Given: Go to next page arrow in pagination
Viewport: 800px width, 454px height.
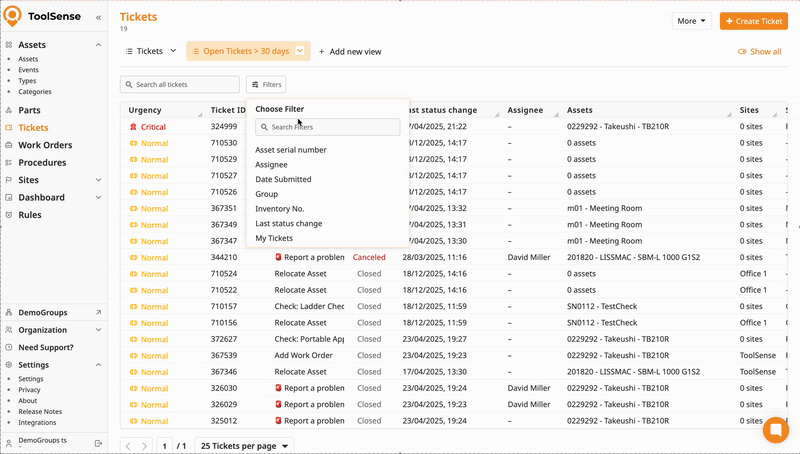Looking at the screenshot, I should 145,446.
